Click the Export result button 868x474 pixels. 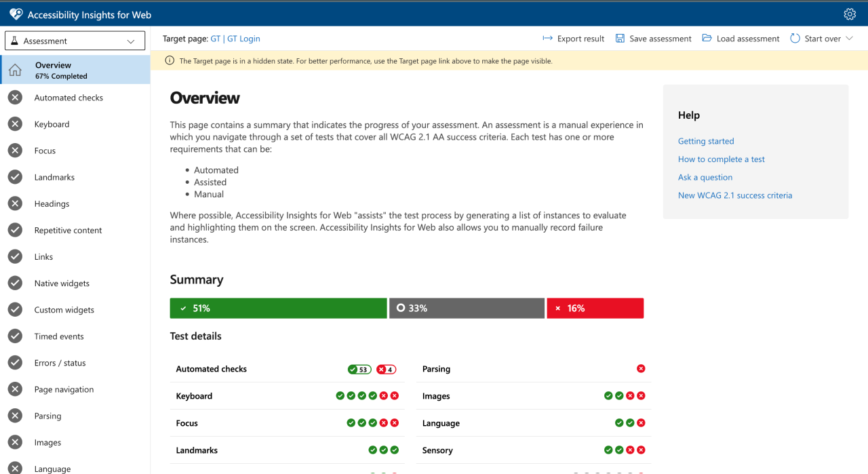(x=574, y=39)
